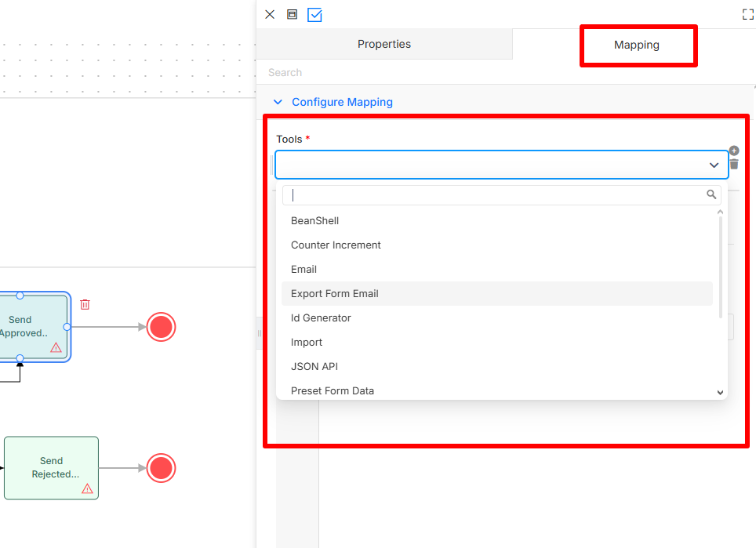This screenshot has width=756, height=548.
Task: Select the end event after Send Approved
Action: coord(161,327)
